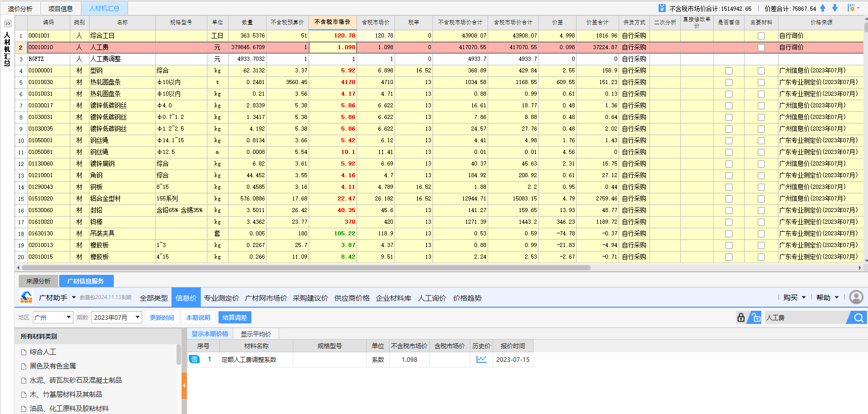
Task: Open the user account avatar icon
Action: pyautogui.click(x=856, y=297)
